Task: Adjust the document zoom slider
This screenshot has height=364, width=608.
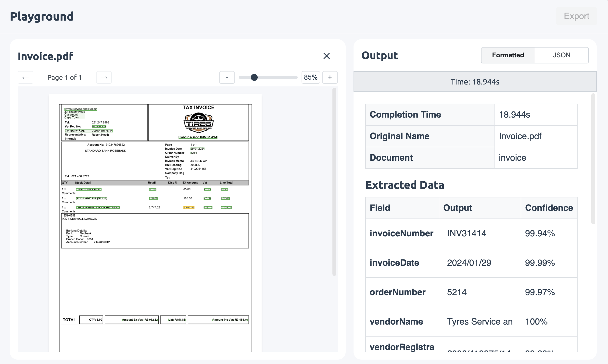Action: pos(254,77)
